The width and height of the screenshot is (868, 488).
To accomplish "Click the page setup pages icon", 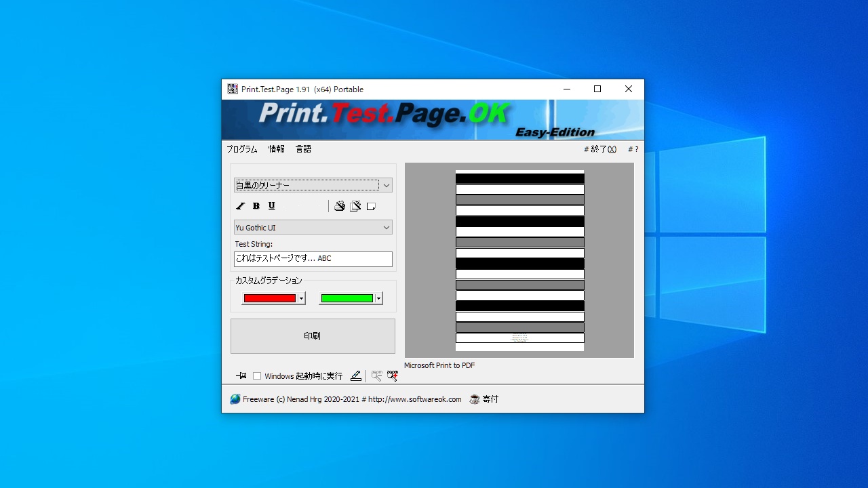I will point(355,206).
